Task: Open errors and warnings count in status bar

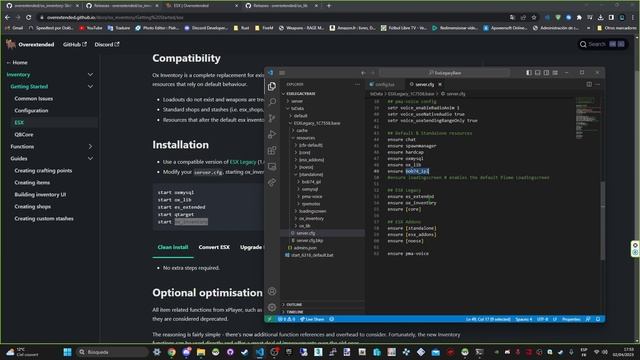Action: (x=287, y=319)
